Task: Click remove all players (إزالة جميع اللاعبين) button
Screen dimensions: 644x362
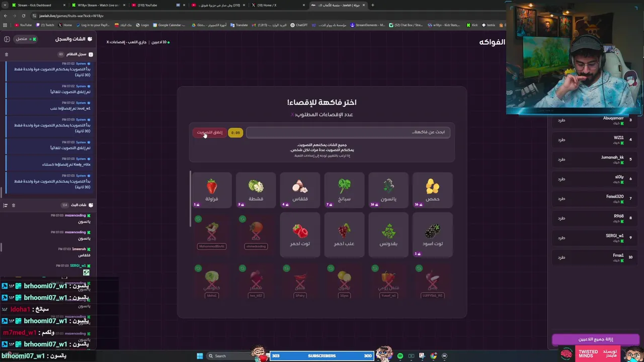Action: click(596, 339)
